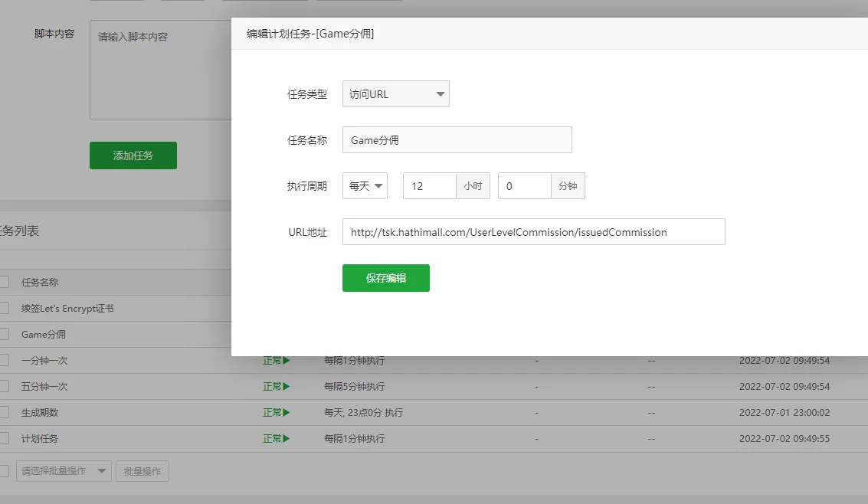The image size is (868, 504).
Task: Toggle 正常 status of 一分钟一次 task
Action: click(x=277, y=360)
